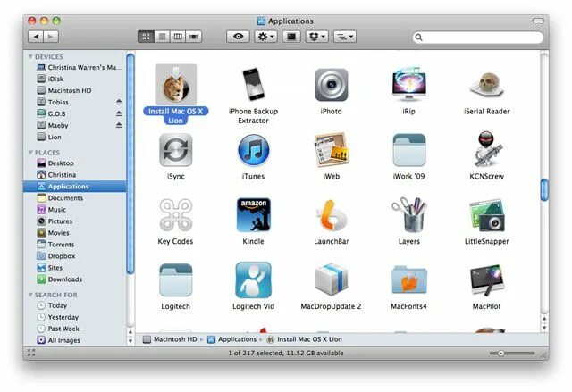Select the iTunes app icon
This screenshot has height=392, width=572.
pos(253,150)
